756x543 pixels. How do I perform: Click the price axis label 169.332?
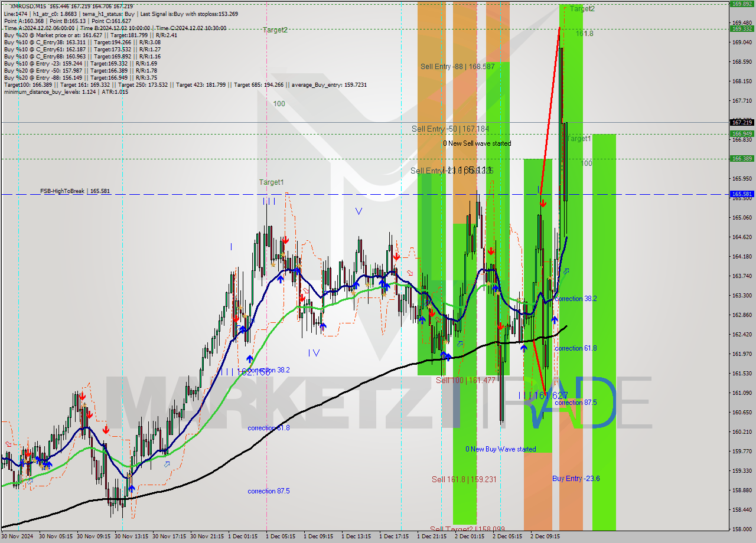742,28
